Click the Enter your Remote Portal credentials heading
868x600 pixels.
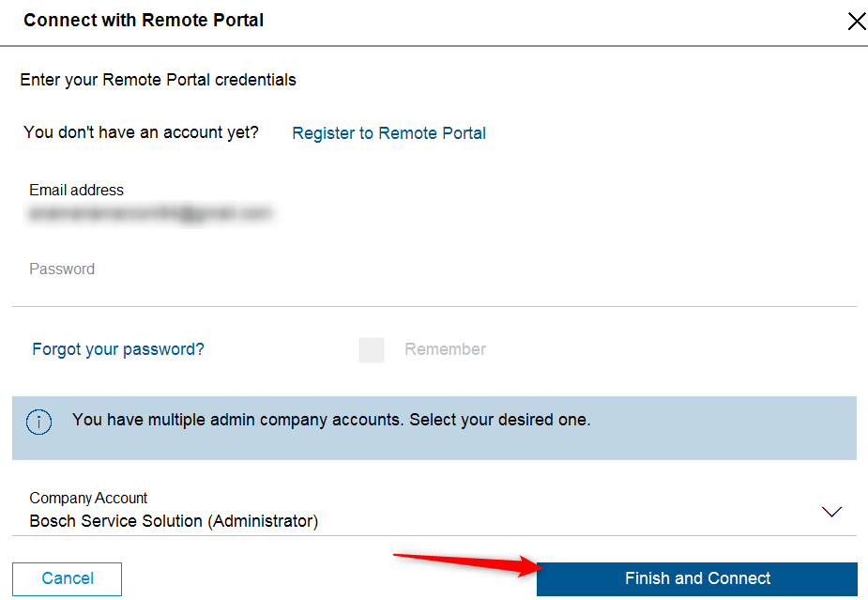point(158,80)
